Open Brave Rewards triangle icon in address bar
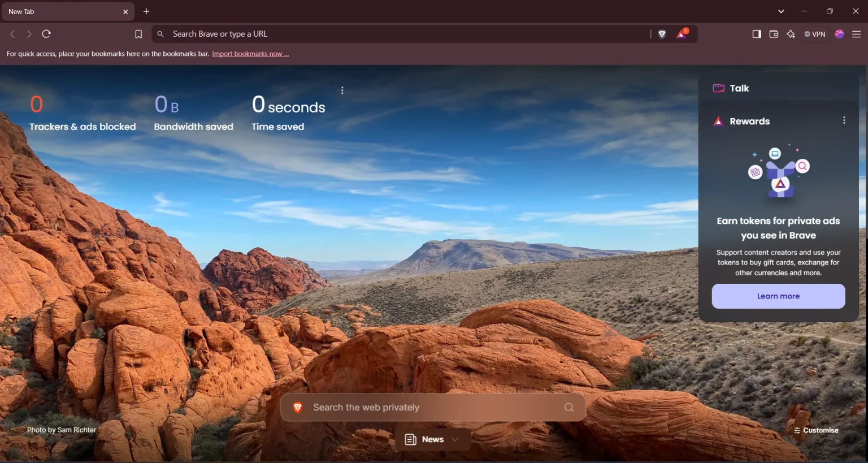Image resolution: width=868 pixels, height=463 pixels. tap(682, 33)
